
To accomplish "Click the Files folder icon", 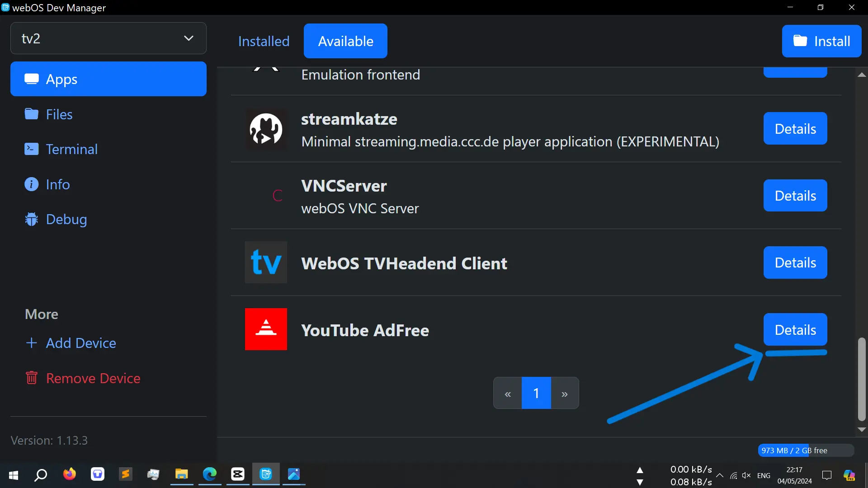I will click(31, 114).
